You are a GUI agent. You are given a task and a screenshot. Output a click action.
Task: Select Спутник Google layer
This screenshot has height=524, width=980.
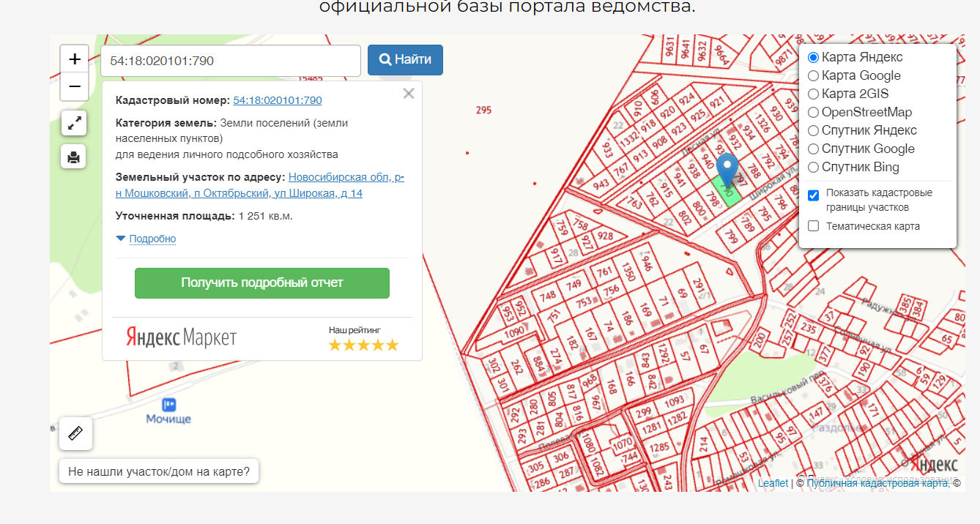click(813, 149)
